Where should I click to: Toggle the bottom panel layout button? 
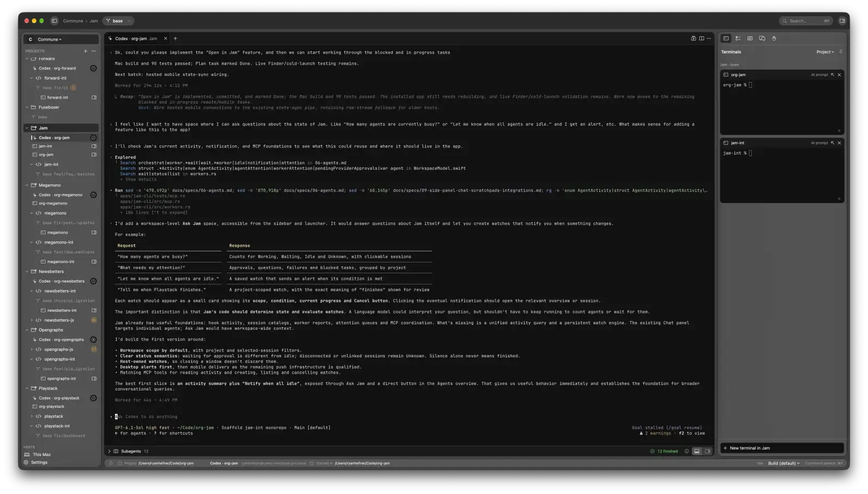pyautogui.click(x=697, y=451)
